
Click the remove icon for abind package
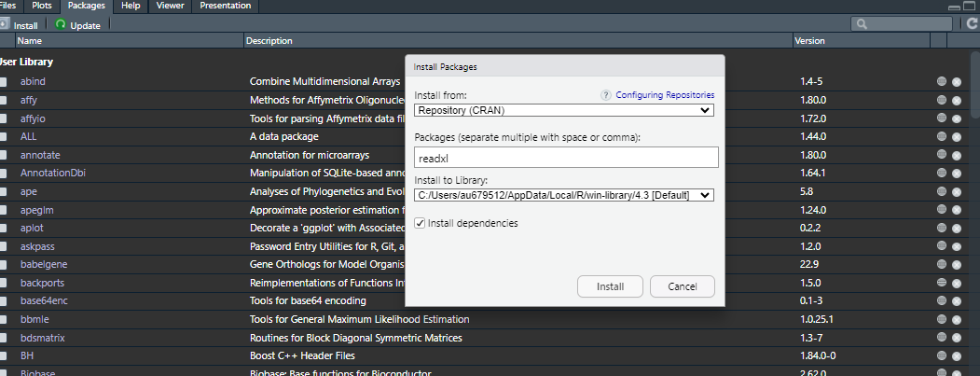[x=956, y=82]
